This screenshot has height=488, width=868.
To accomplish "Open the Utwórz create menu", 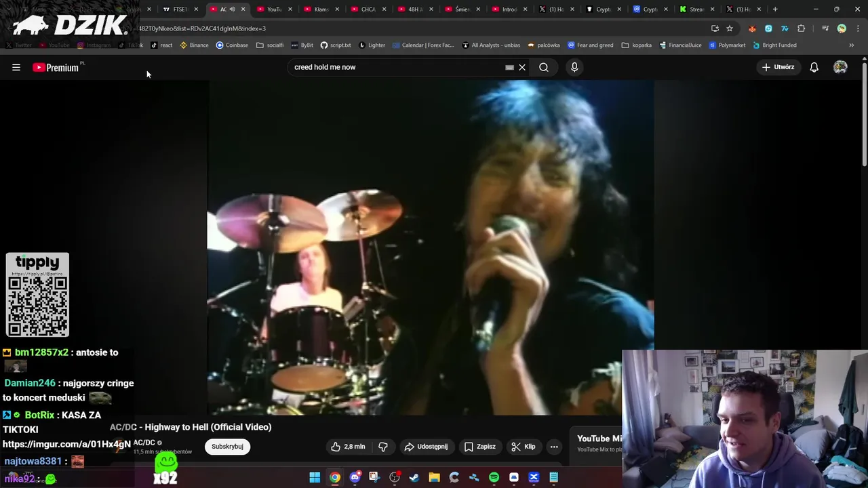I will (x=778, y=67).
